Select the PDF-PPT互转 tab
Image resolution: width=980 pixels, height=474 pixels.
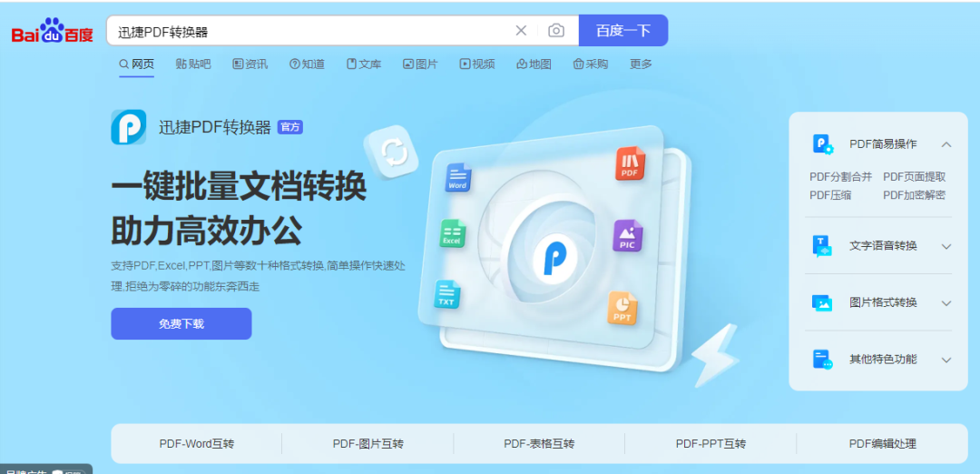[710, 444]
